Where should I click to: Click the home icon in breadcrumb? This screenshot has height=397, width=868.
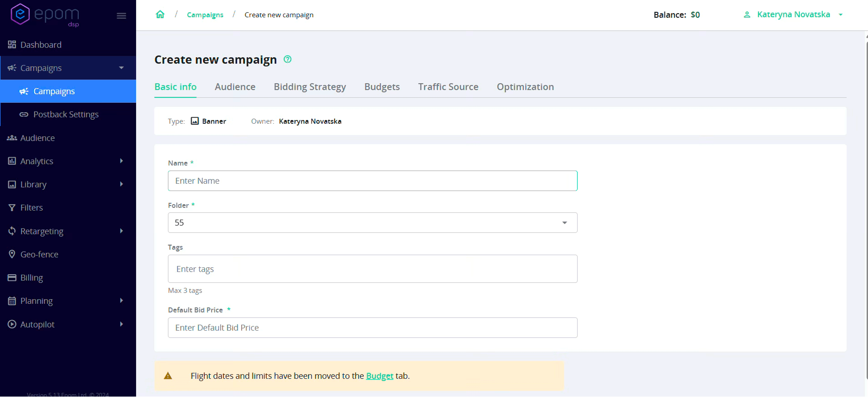pos(160,15)
